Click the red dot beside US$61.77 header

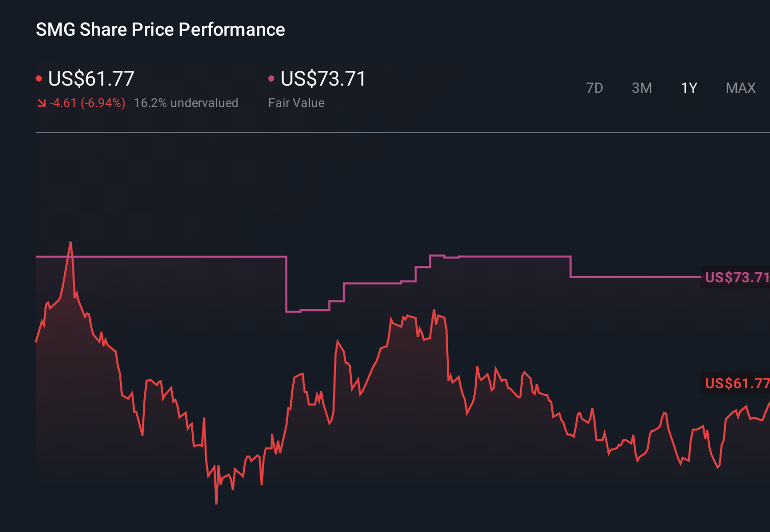(x=39, y=78)
